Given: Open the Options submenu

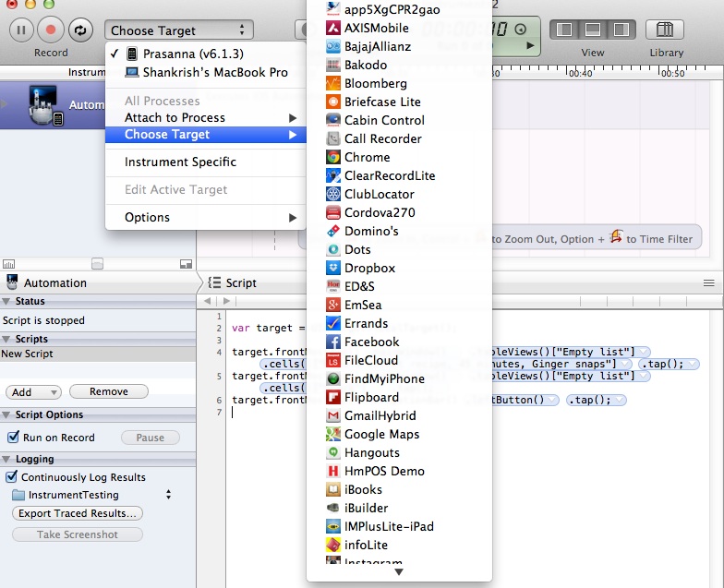Looking at the screenshot, I should coord(205,218).
